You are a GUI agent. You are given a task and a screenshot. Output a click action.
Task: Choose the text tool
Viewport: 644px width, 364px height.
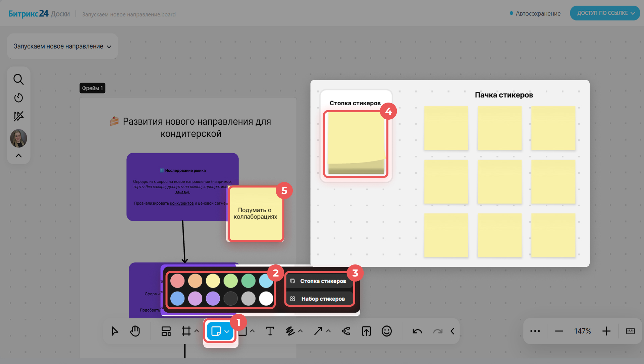pos(270,331)
